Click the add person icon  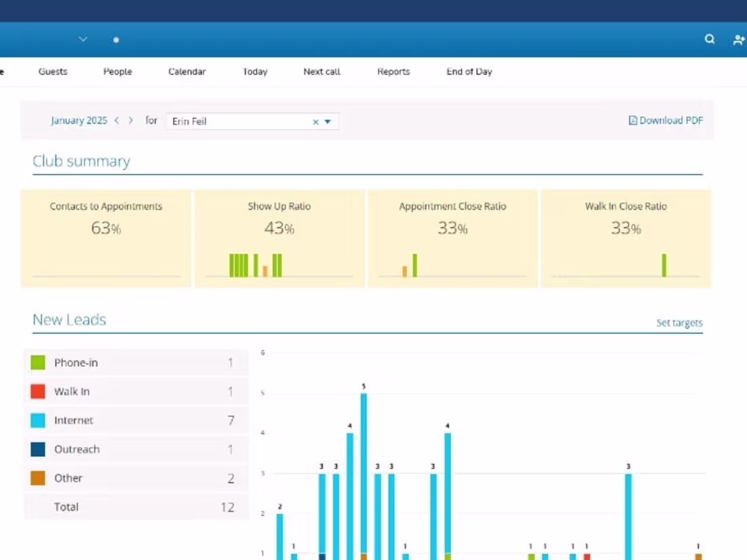coord(739,40)
